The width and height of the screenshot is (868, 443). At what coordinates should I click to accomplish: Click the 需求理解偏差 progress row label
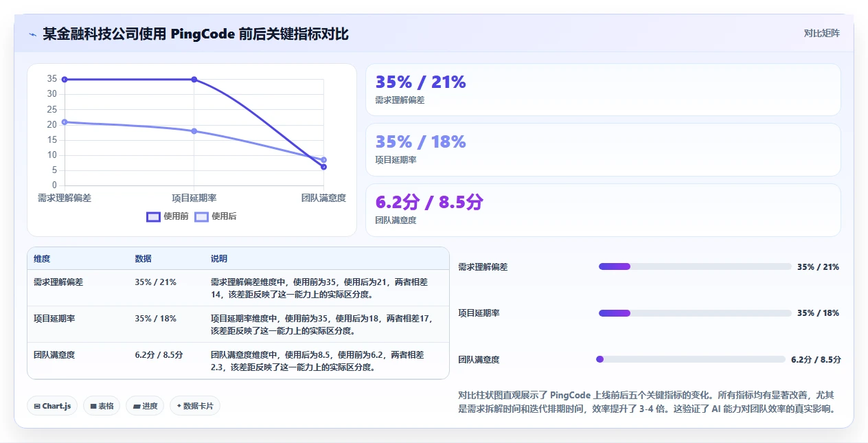pos(483,267)
